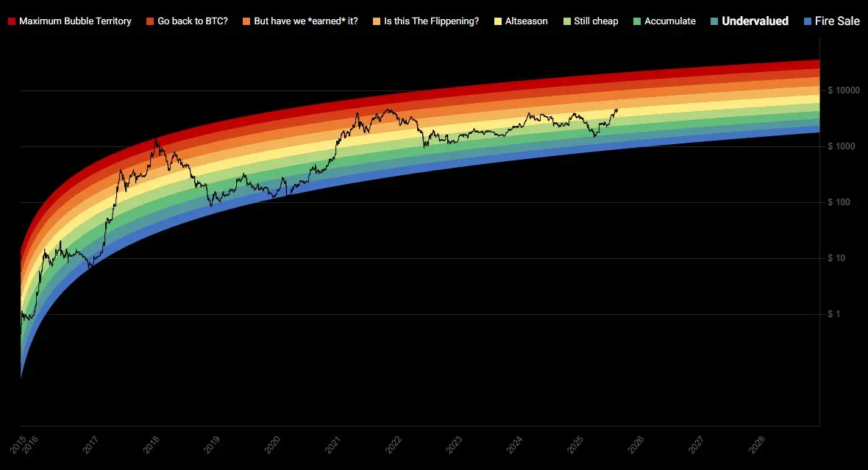Viewport: 868px width, 470px height.
Task: Click the 2018 year marker on timeline
Action: [x=151, y=444]
